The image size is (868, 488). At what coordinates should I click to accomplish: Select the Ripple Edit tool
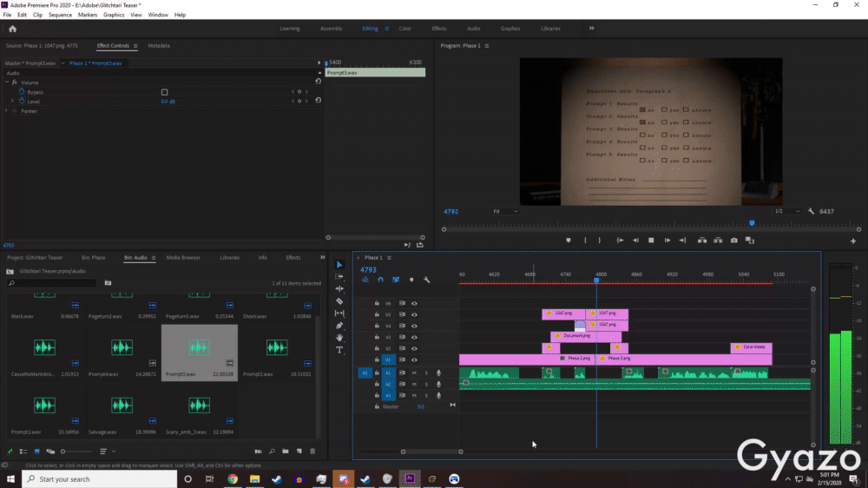pyautogui.click(x=339, y=288)
